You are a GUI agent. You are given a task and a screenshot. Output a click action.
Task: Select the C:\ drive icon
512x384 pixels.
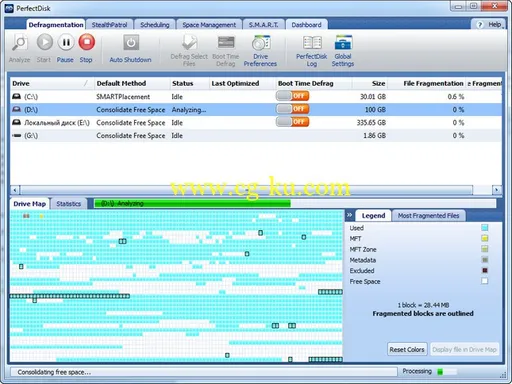click(16, 96)
